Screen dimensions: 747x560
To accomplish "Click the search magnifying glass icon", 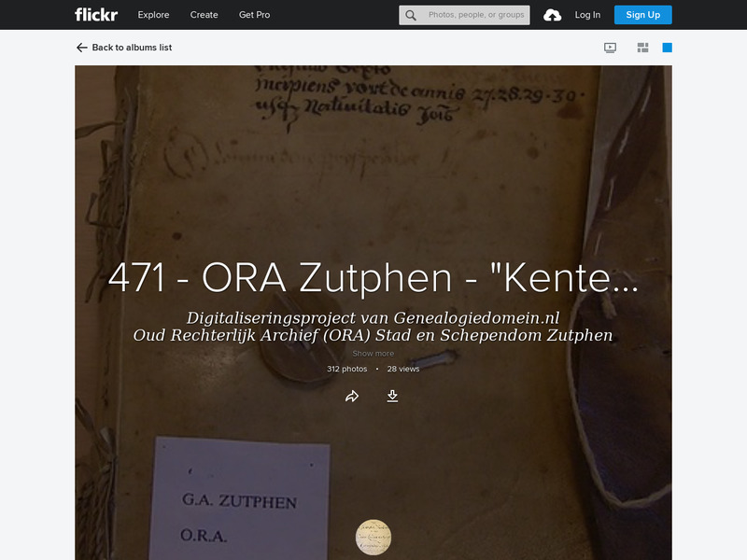I will pos(409,15).
